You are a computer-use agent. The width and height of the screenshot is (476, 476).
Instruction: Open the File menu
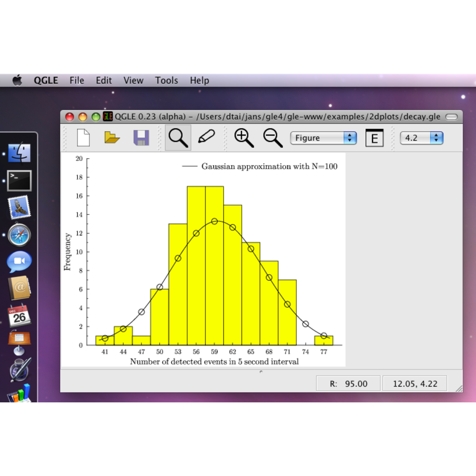pos(77,80)
